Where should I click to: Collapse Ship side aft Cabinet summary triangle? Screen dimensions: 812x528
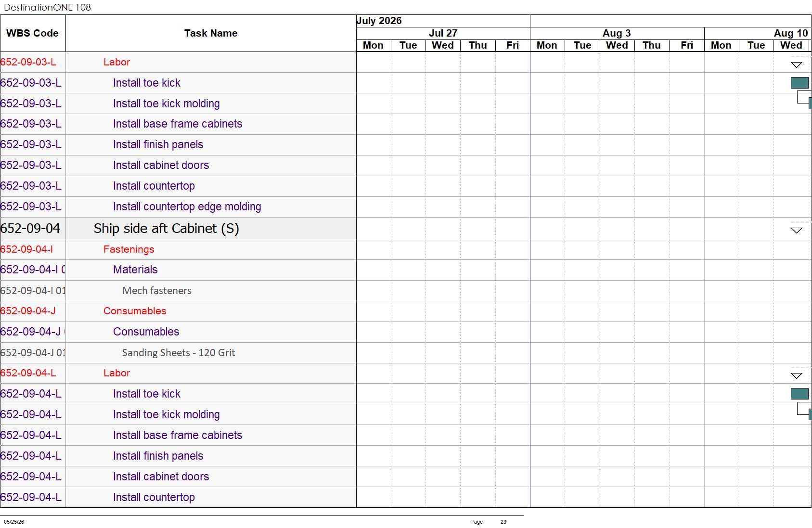coord(797,230)
